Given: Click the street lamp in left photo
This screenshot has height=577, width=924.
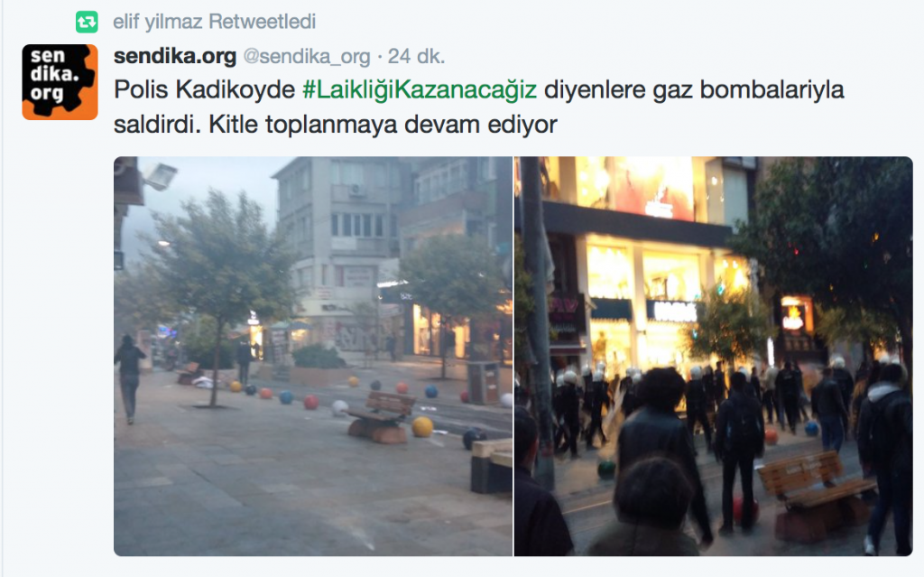Looking at the screenshot, I should pyautogui.click(x=159, y=176).
